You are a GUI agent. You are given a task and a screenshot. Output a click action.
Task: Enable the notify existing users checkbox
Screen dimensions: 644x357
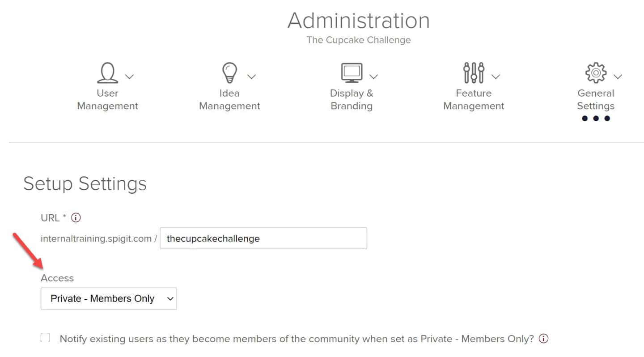pos(45,338)
